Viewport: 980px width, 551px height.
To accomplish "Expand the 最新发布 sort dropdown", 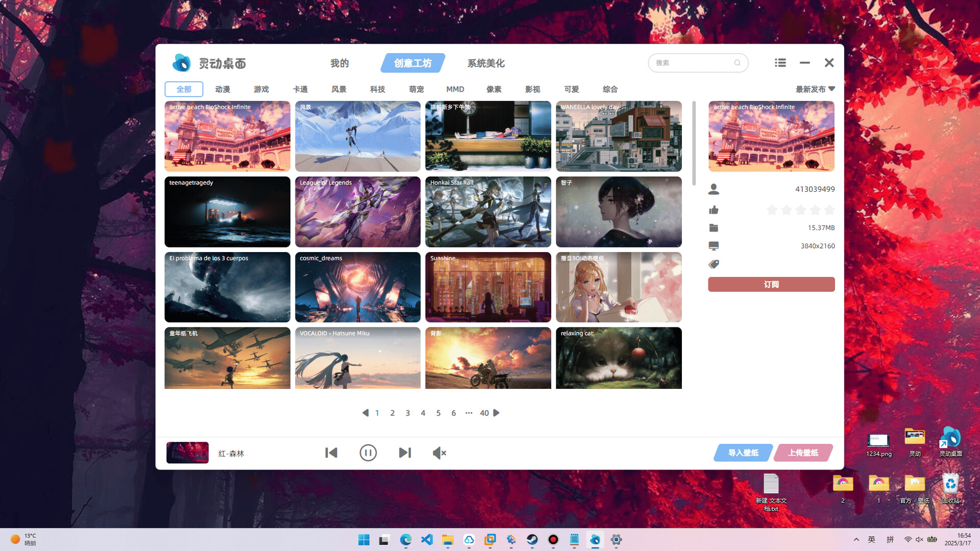I will (815, 89).
